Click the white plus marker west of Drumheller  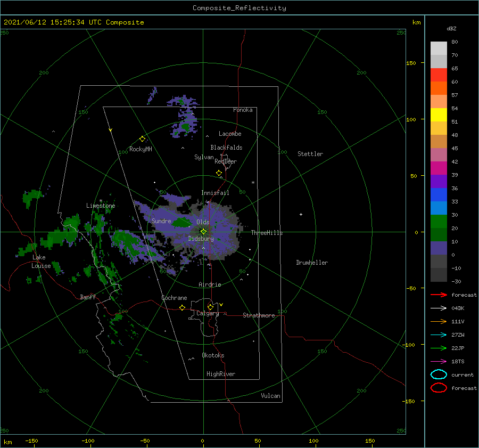point(301,214)
